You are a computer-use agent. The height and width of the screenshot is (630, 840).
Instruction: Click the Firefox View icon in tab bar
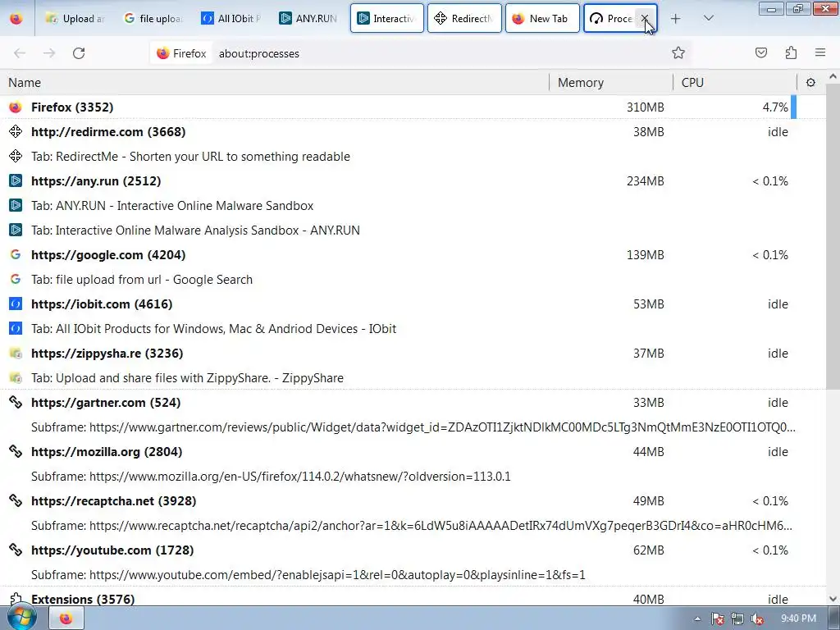16,18
